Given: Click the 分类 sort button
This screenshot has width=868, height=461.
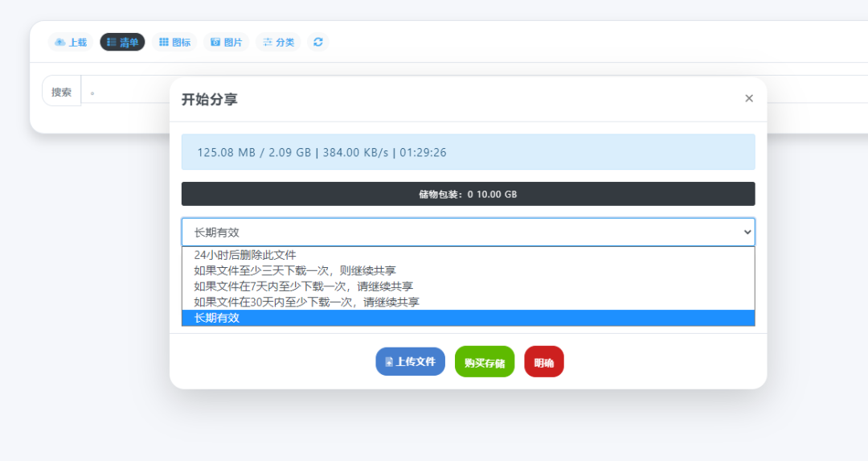Looking at the screenshot, I should point(278,42).
